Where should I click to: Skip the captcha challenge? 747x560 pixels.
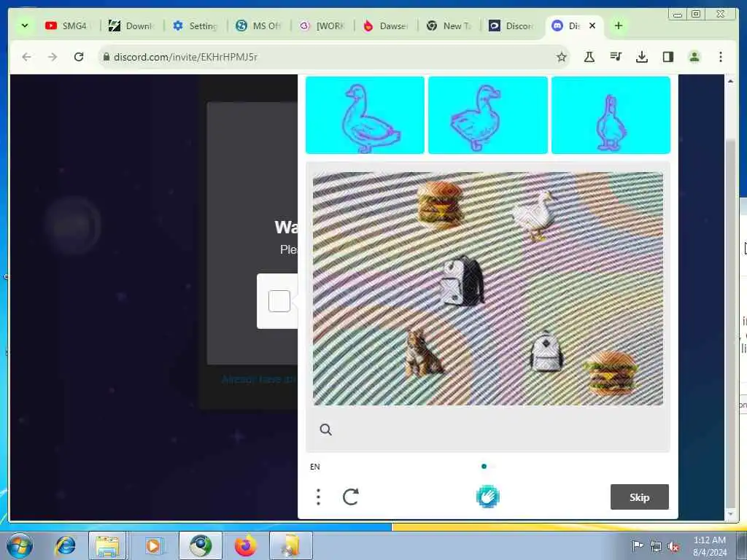tap(639, 497)
